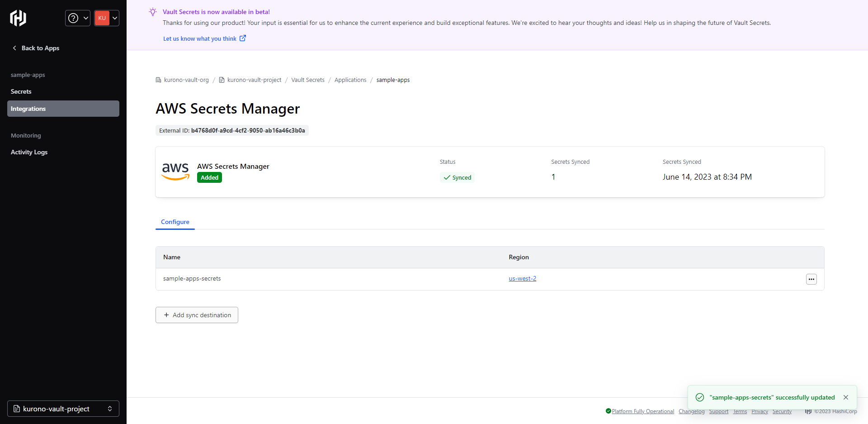Click the HashiCorp logo icon
This screenshot has width=868, height=424.
18,18
